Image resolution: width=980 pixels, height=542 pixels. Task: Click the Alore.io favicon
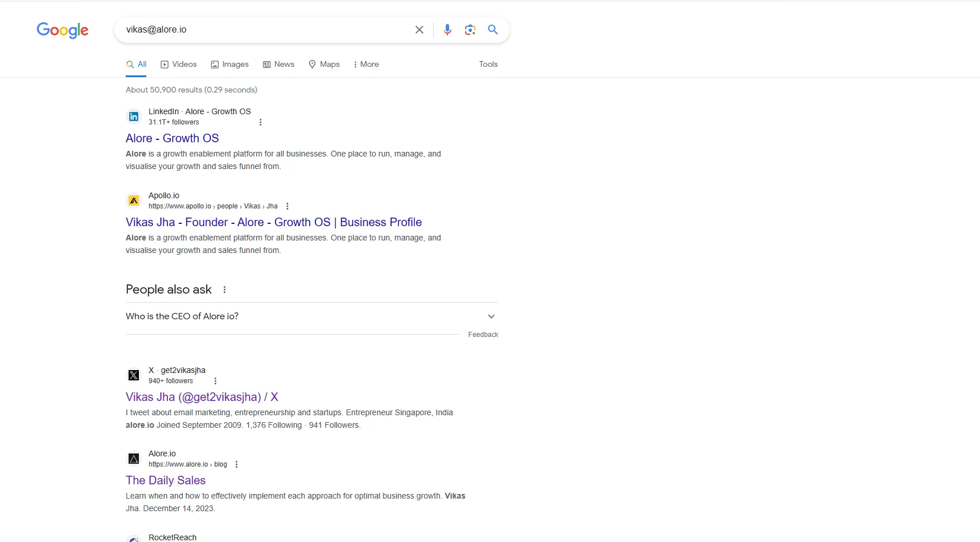(x=134, y=459)
